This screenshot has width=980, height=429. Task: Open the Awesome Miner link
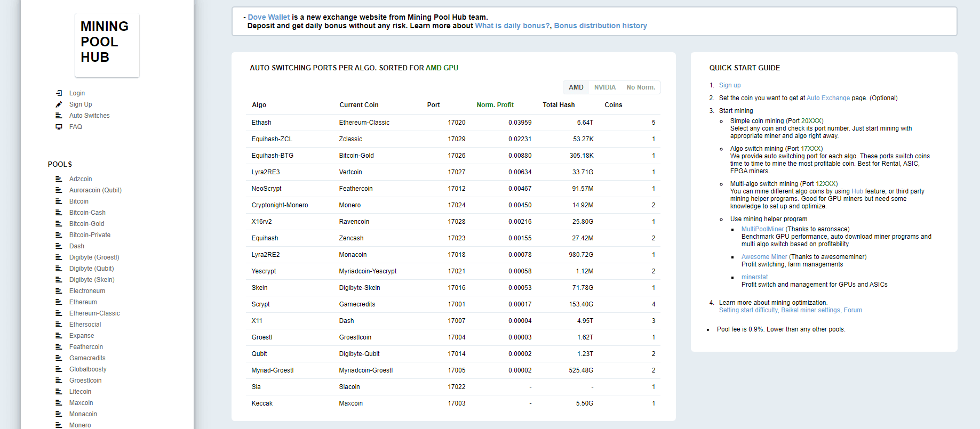pos(764,257)
